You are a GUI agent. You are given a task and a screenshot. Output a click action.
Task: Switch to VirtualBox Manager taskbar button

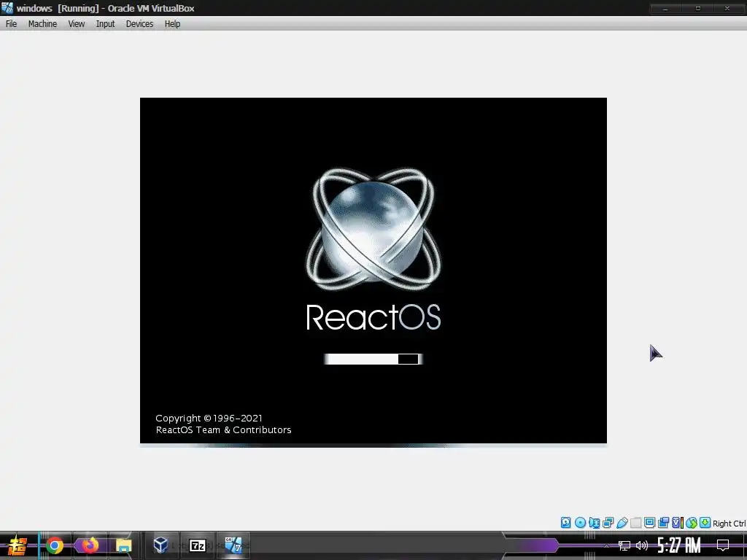tap(161, 545)
